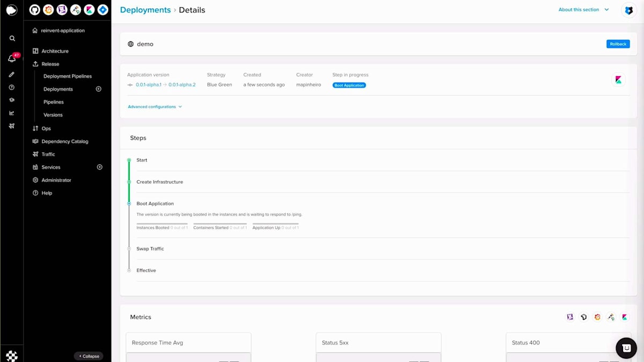Open Architecture in the sidebar

tap(55, 51)
